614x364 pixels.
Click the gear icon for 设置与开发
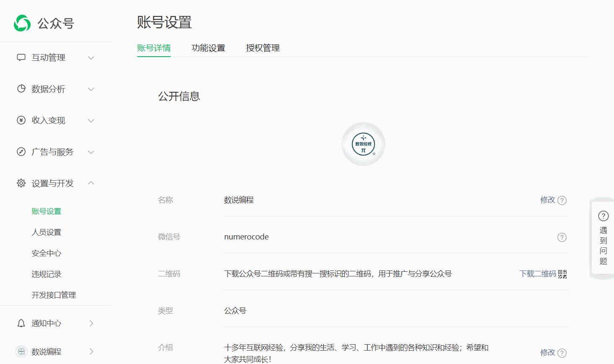click(x=21, y=183)
